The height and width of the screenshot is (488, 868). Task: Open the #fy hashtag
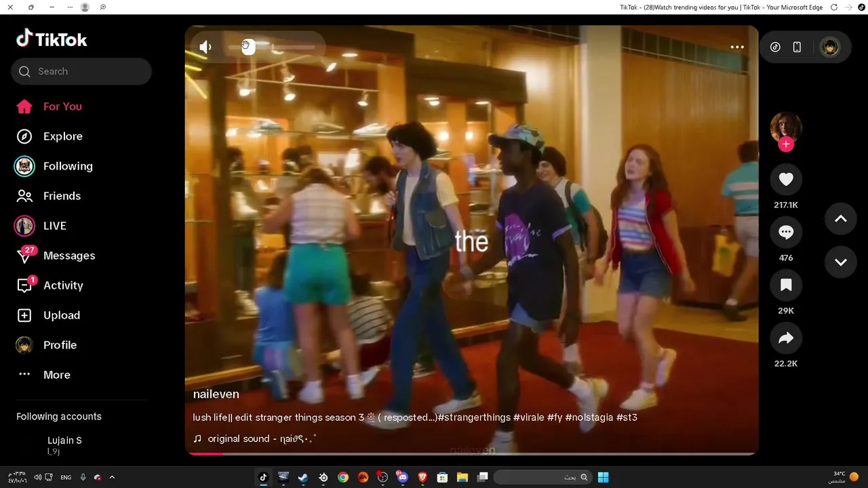click(x=555, y=418)
